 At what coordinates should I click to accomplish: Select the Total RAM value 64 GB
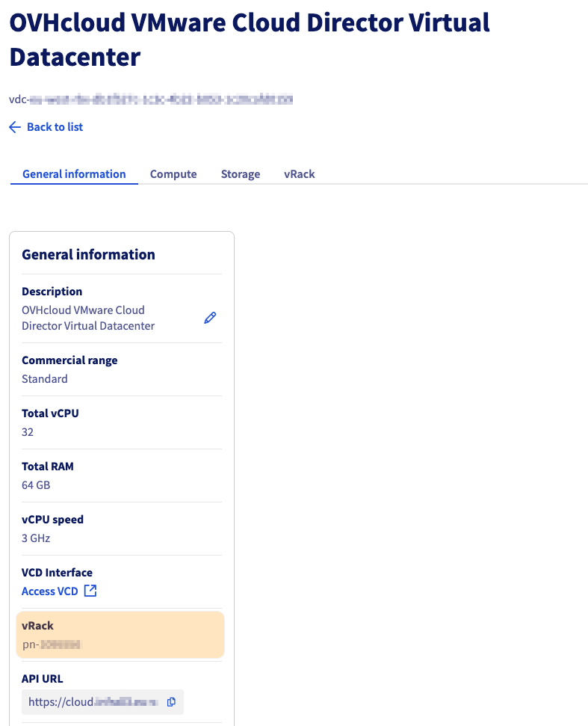click(36, 485)
